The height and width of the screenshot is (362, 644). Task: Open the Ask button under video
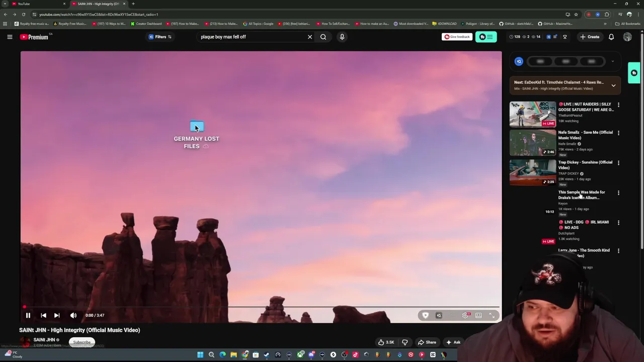pyautogui.click(x=453, y=342)
